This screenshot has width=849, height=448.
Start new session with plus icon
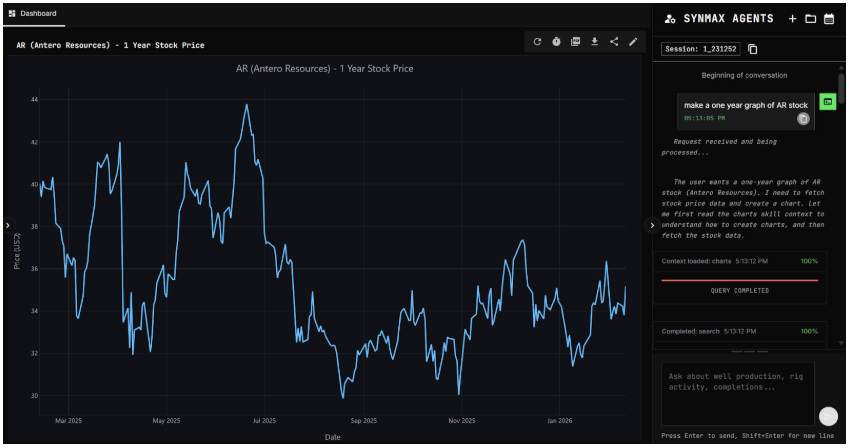click(x=792, y=18)
